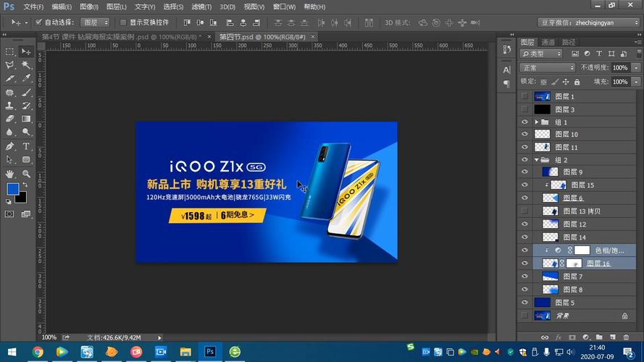Open the layer filter 类型 dropdown
Image resolution: width=644 pixels, height=362 pixels.
[x=541, y=54]
